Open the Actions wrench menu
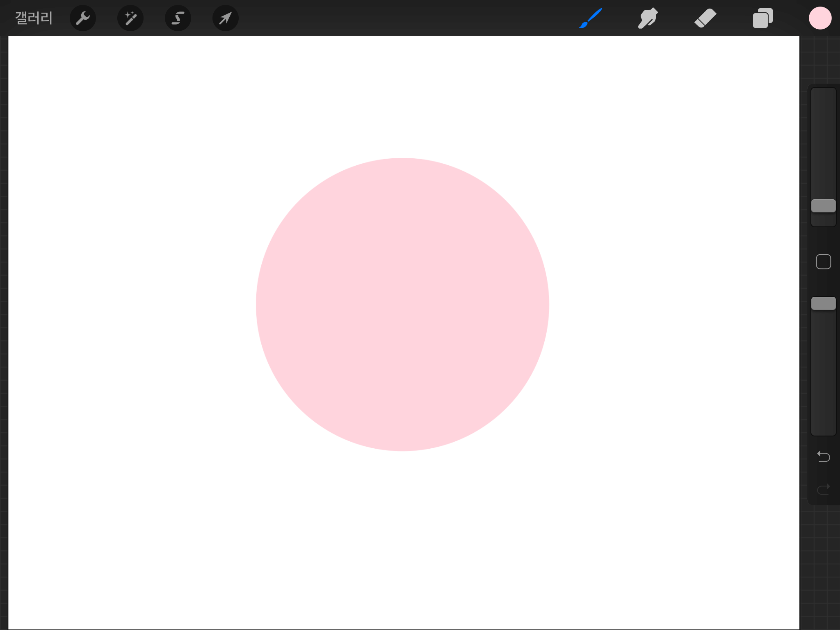 point(83,18)
